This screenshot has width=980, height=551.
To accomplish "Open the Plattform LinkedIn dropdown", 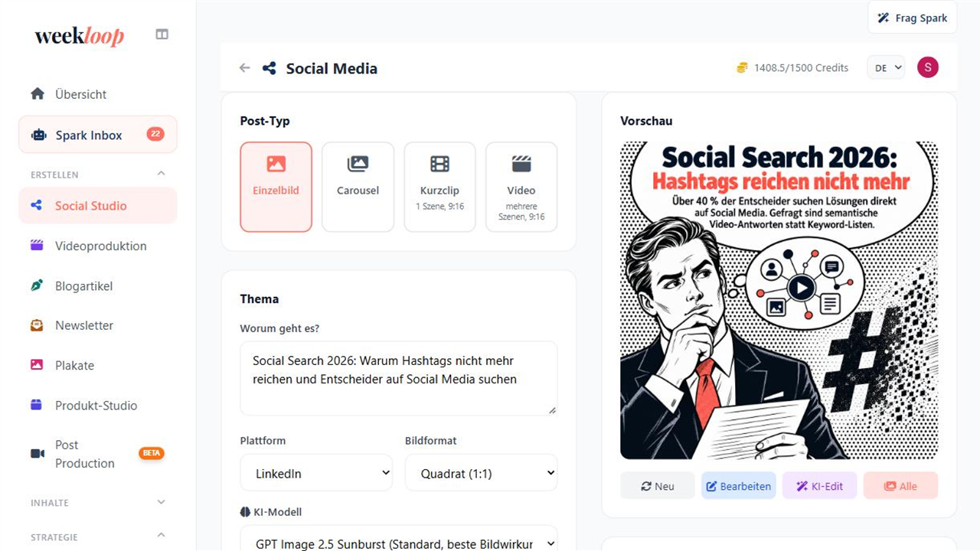I will point(316,473).
